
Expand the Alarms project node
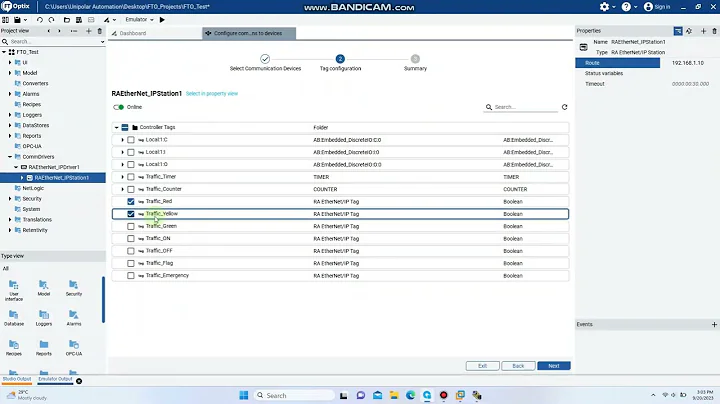click(10, 94)
